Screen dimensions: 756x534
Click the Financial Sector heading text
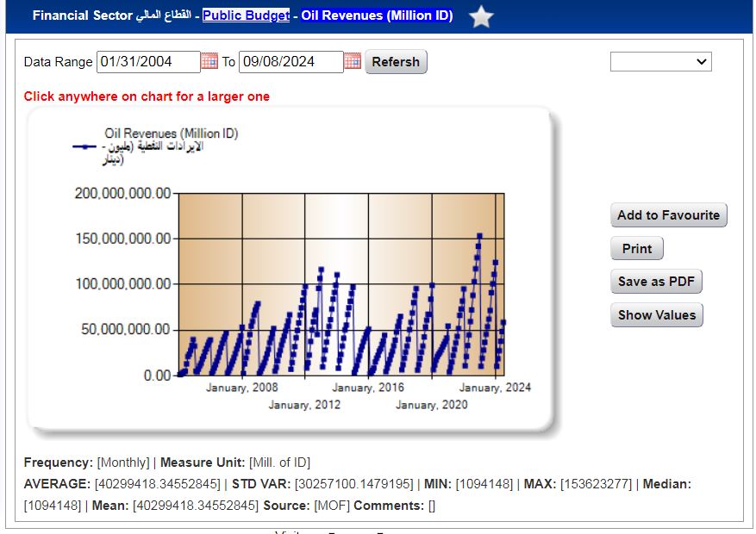[83, 16]
